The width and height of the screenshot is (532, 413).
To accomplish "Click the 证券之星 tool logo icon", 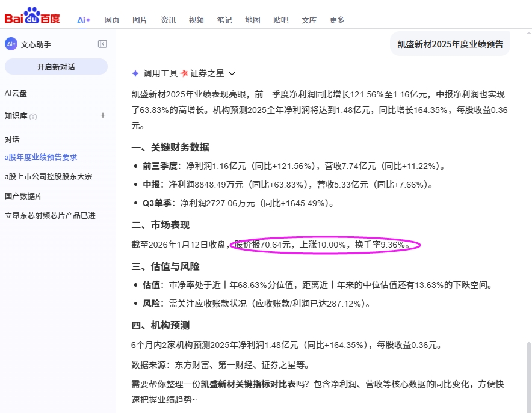I will tap(184, 73).
